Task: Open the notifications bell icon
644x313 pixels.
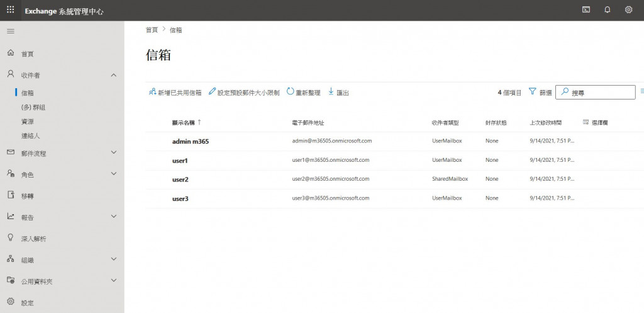Action: [x=608, y=10]
